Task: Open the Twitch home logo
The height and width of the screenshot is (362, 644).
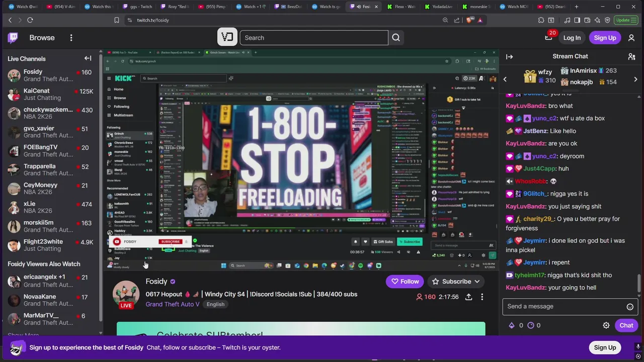Action: click(13, 38)
